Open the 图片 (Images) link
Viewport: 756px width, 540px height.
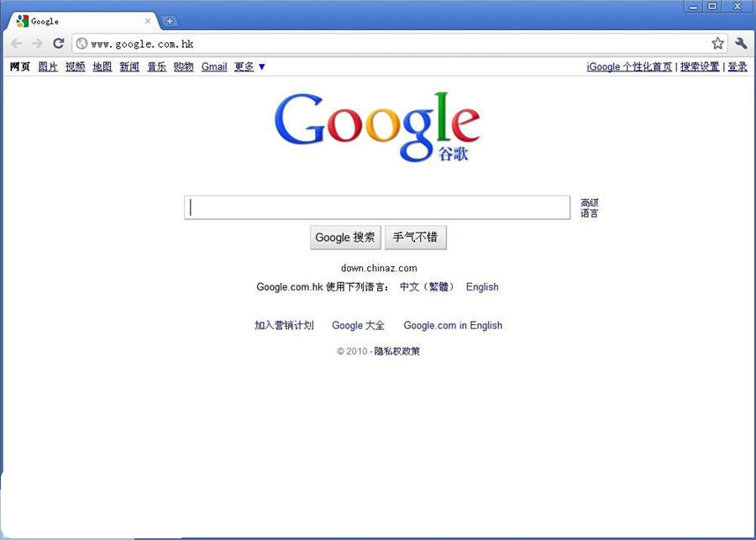[48, 67]
